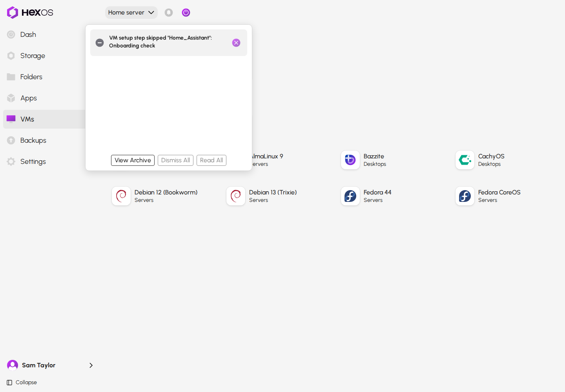Click the HexOS logo icon
The width and height of the screenshot is (565, 392).
[13, 13]
